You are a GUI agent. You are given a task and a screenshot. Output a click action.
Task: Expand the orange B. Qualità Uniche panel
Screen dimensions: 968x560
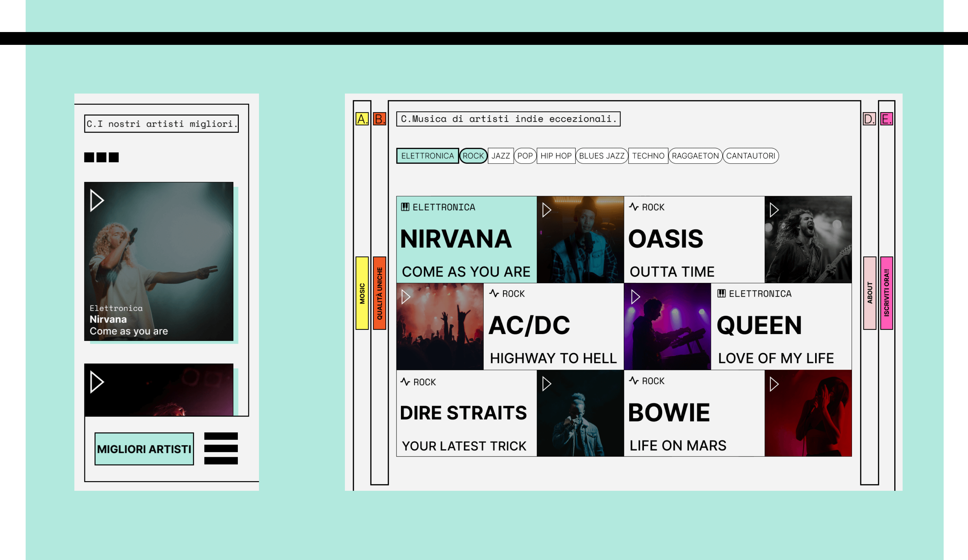(380, 293)
